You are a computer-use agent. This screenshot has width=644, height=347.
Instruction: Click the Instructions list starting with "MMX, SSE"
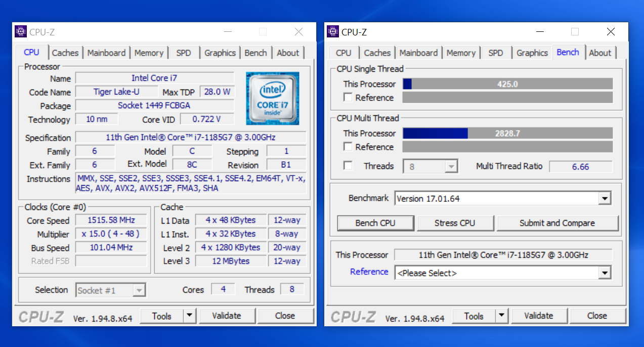click(191, 184)
